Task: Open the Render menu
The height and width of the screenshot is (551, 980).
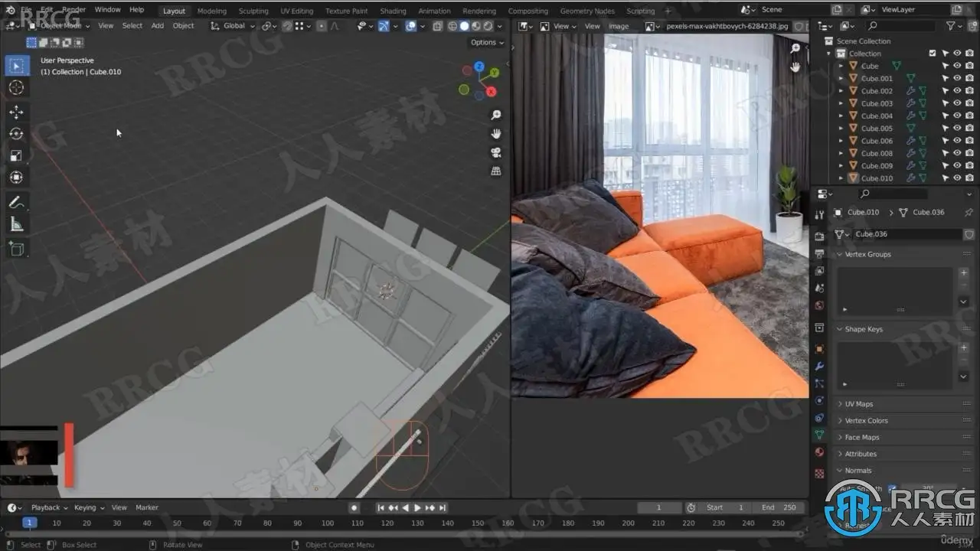Action: (73, 10)
